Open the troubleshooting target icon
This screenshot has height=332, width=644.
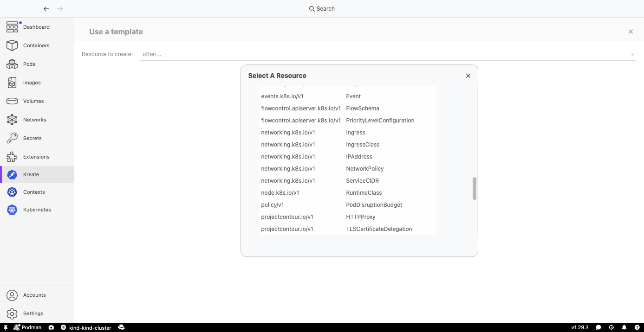611,327
